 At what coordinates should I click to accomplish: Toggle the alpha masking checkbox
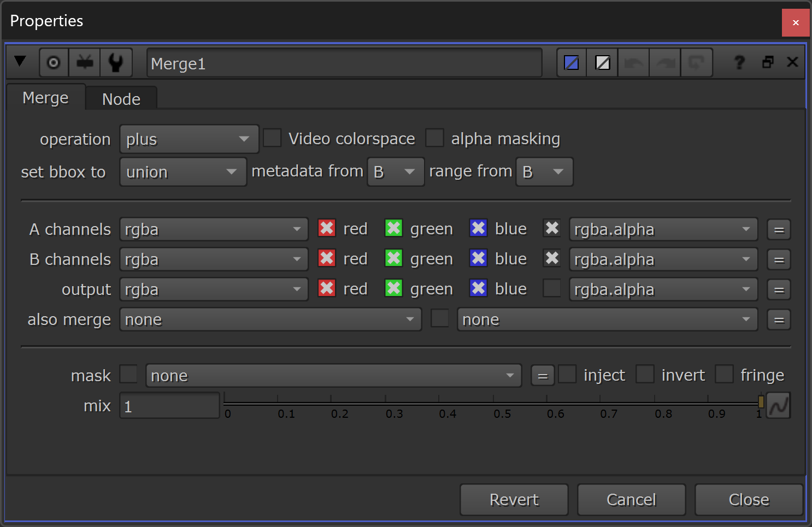click(434, 138)
